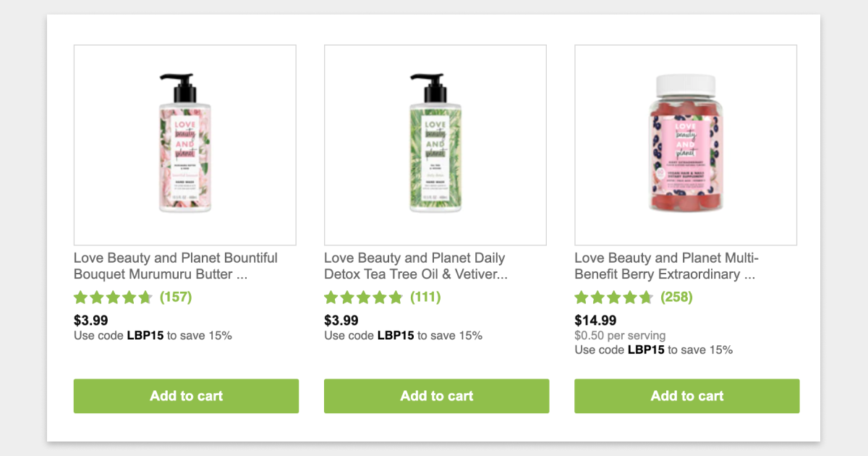
Task: Show the (258) review count
Action: point(676,297)
